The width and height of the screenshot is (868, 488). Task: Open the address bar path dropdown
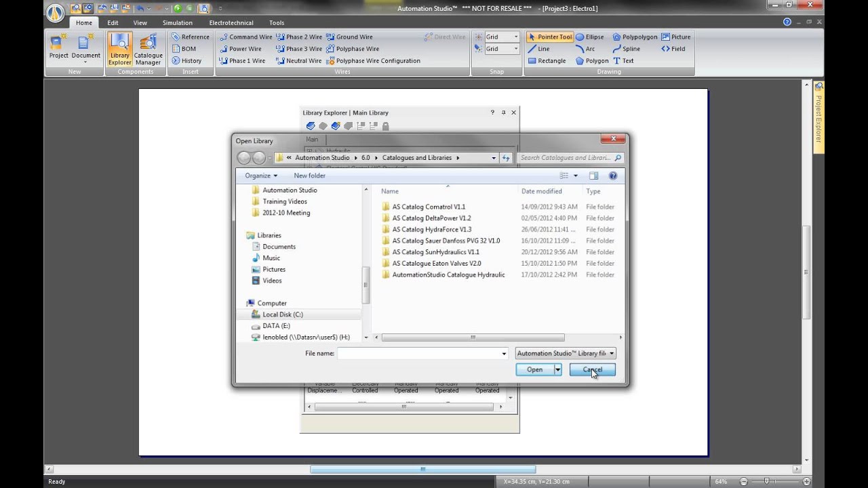[x=494, y=158]
